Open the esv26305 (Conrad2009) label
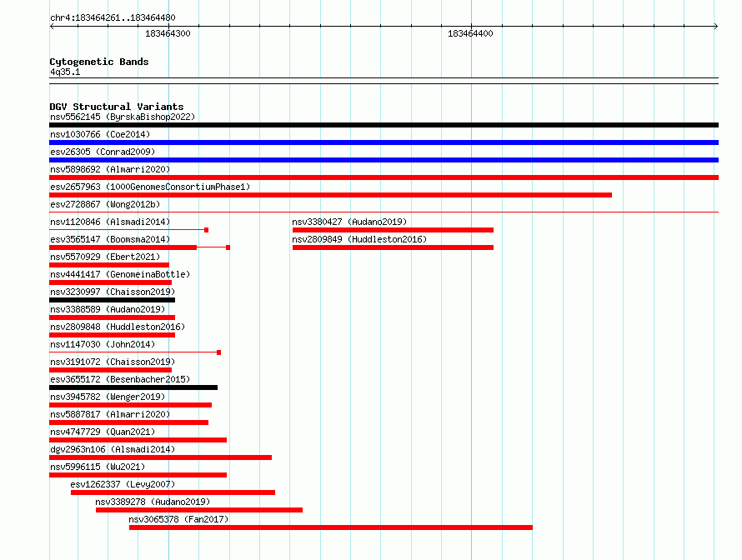742x560 pixels. pyautogui.click(x=103, y=152)
